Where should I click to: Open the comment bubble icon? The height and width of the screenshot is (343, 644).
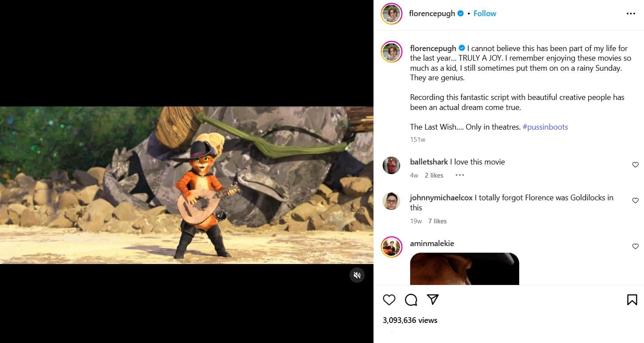click(411, 300)
